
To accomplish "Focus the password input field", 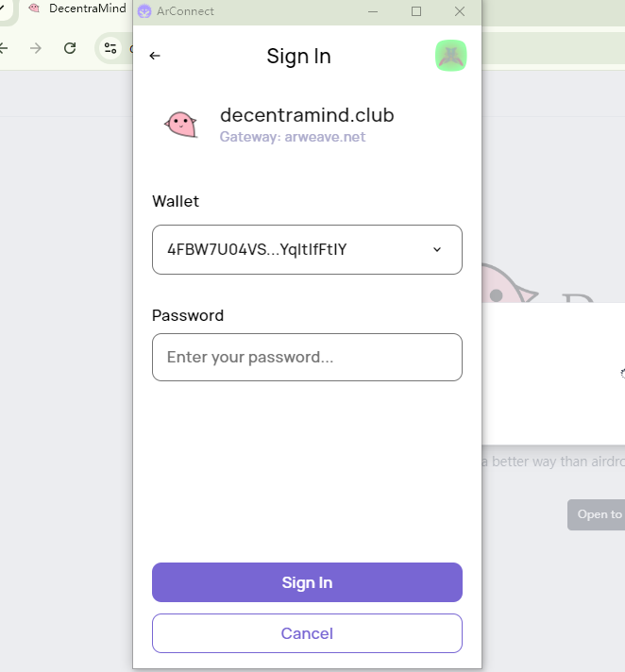I will [x=307, y=358].
